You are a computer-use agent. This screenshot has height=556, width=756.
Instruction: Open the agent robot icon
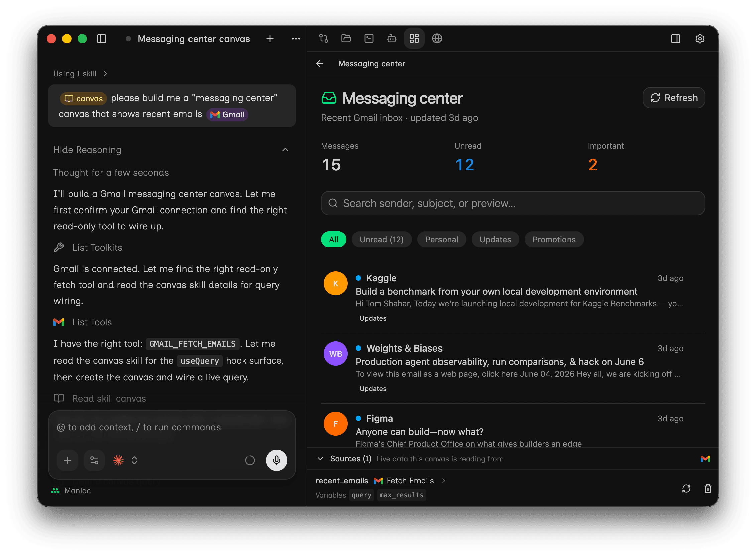pos(391,39)
